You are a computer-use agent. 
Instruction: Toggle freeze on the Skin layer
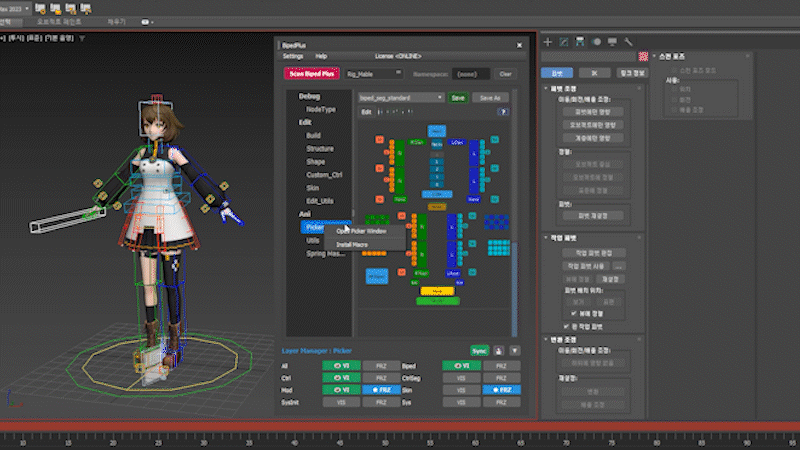pyautogui.click(x=501, y=388)
